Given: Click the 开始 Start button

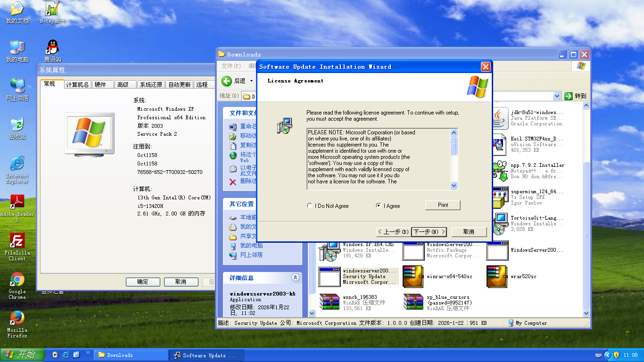Looking at the screenshot, I should 22,355.
